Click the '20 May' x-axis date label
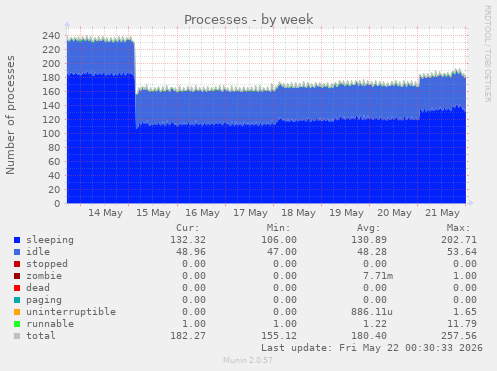Viewport: 497px width, 371px height. tap(394, 213)
